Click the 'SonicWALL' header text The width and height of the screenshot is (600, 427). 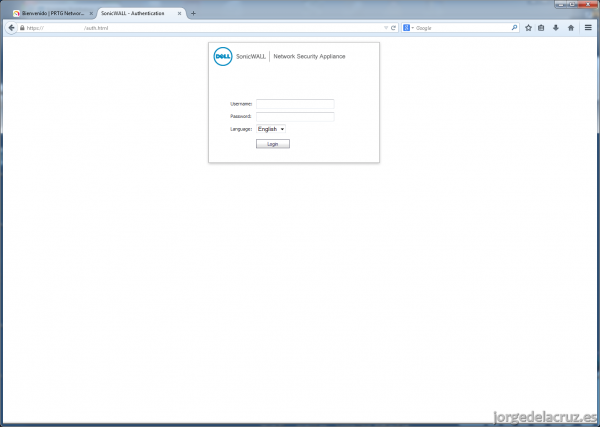pos(251,56)
